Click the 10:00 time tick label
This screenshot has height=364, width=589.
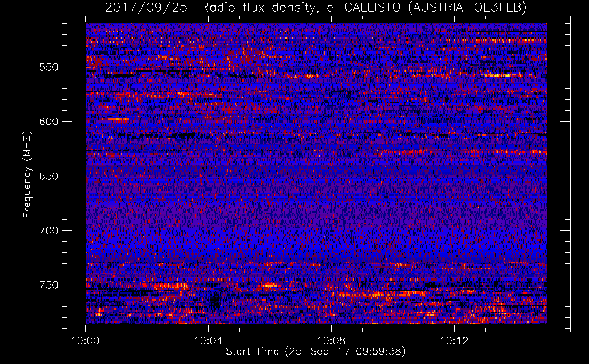pyautogui.click(x=85, y=341)
